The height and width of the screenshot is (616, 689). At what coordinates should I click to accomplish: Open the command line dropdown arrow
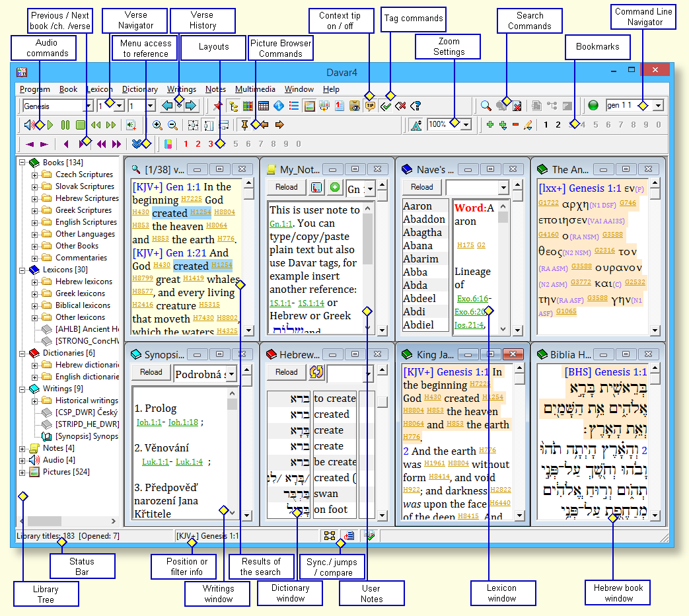tap(658, 106)
